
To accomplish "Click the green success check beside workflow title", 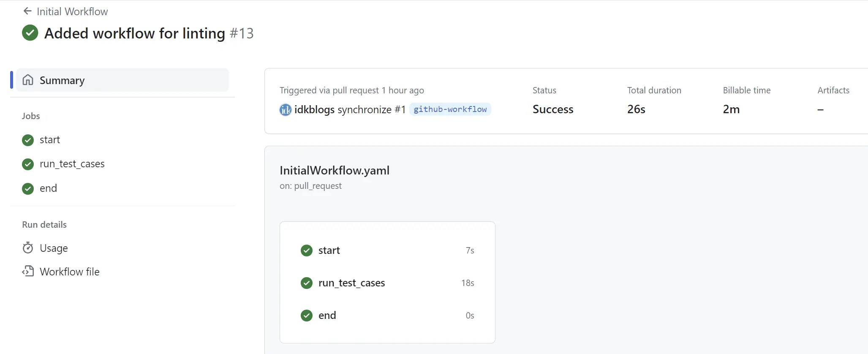I will click(30, 33).
